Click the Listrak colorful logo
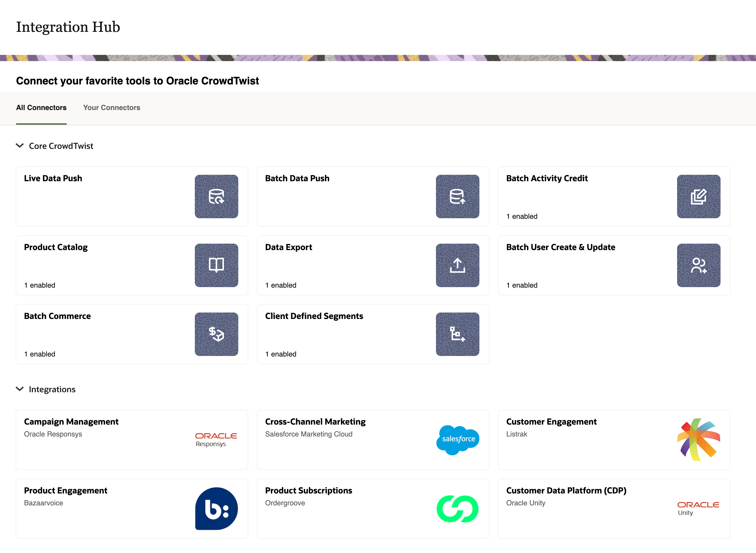756x553 pixels. pyautogui.click(x=699, y=440)
